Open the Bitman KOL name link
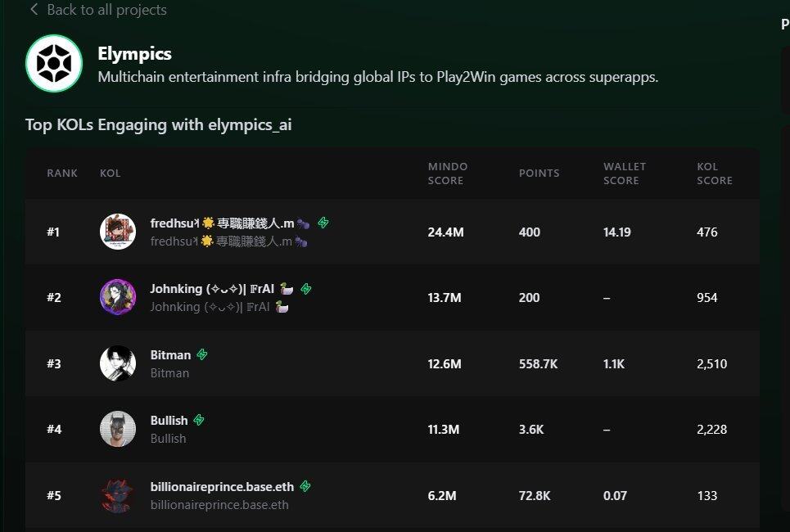This screenshot has height=532, width=790. point(170,354)
